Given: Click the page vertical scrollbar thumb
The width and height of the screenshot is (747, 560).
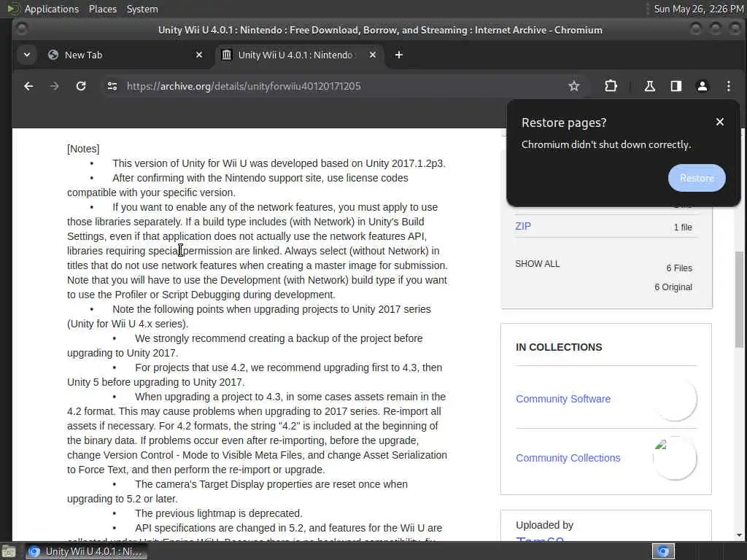Looking at the screenshot, I should 739,299.
